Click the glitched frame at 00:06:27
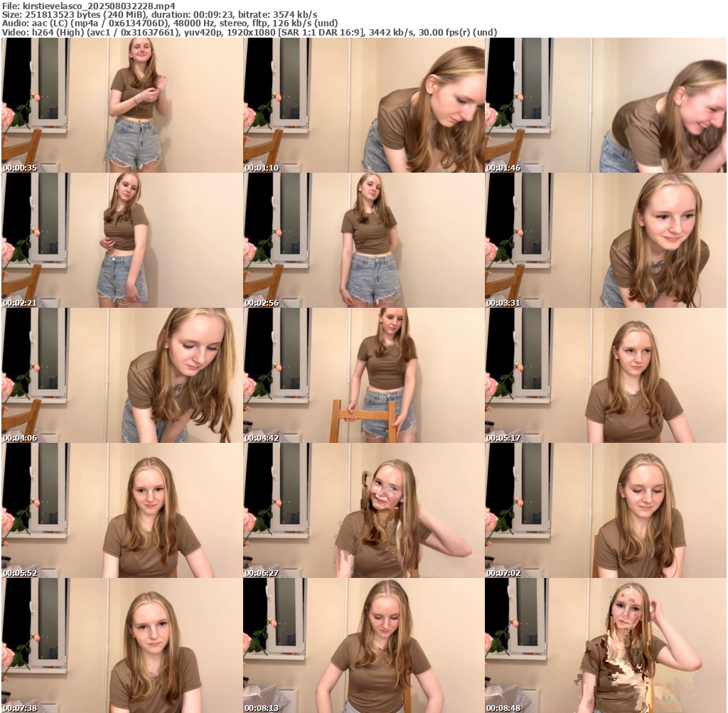The width and height of the screenshot is (728, 713). click(x=364, y=510)
